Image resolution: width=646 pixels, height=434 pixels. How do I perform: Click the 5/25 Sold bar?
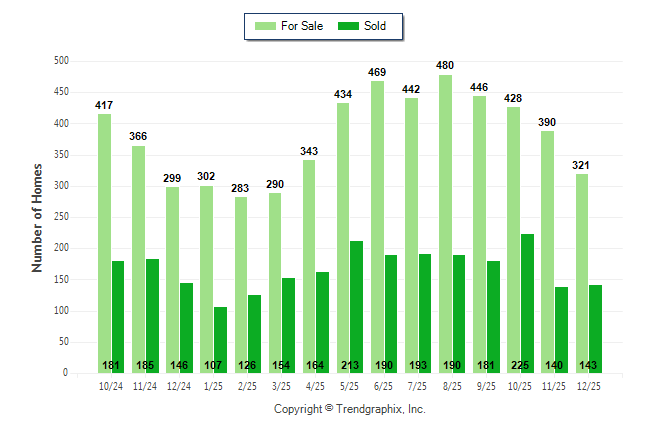[357, 307]
